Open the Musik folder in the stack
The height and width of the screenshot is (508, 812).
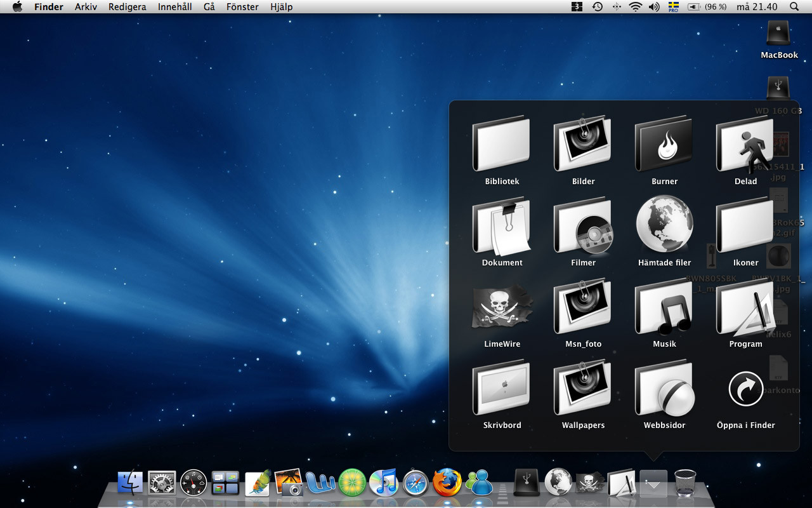pos(664,307)
